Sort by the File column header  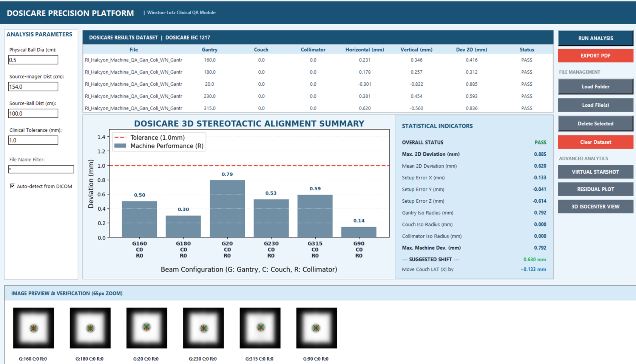coord(134,49)
